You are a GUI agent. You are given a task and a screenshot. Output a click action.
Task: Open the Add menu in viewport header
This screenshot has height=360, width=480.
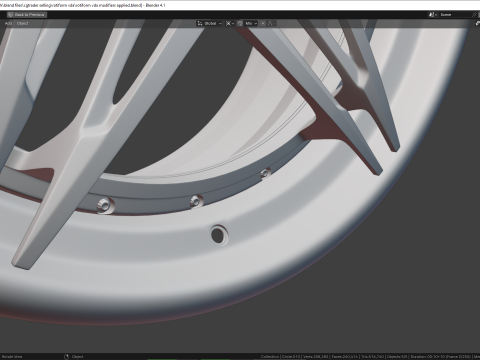pyautogui.click(x=8, y=23)
